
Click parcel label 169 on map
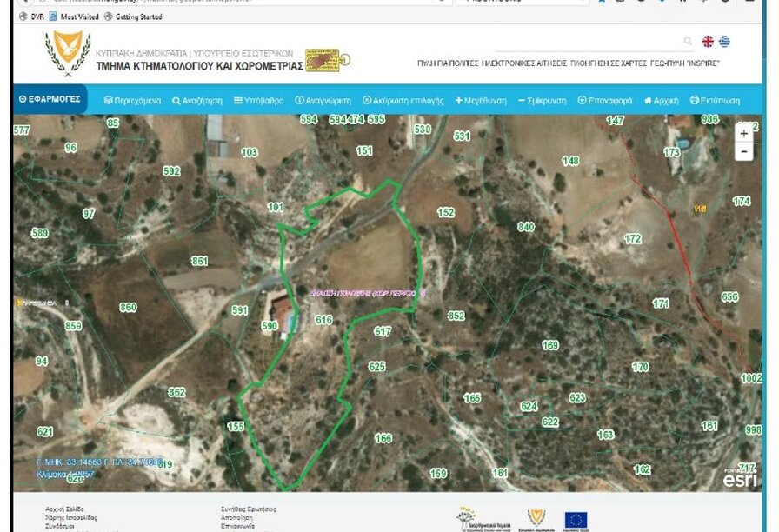point(550,345)
